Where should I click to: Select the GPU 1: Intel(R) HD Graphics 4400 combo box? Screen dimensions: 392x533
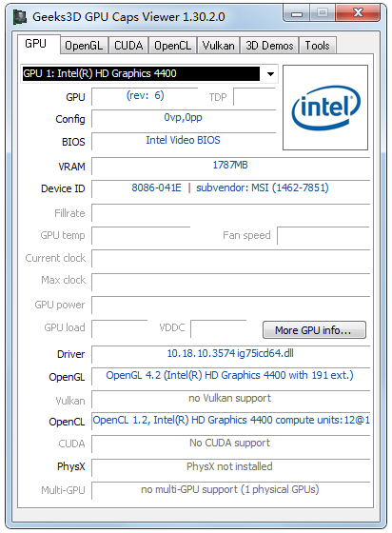click(149, 74)
